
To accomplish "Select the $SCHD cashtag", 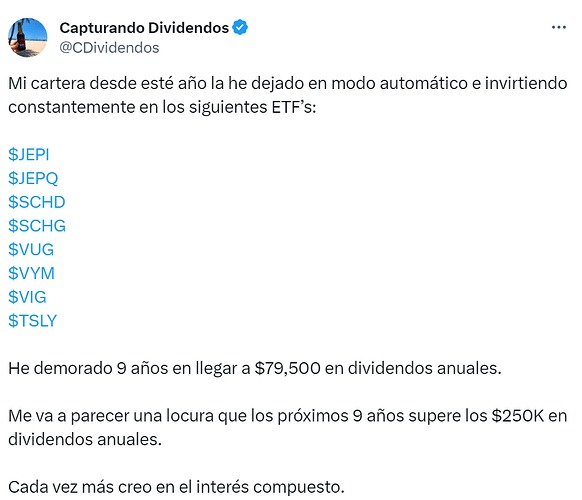I will (37, 202).
